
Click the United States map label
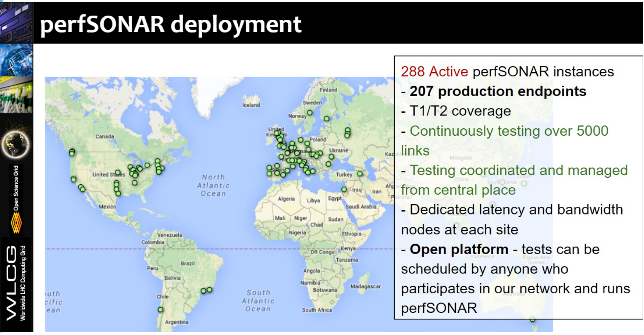click(x=109, y=175)
